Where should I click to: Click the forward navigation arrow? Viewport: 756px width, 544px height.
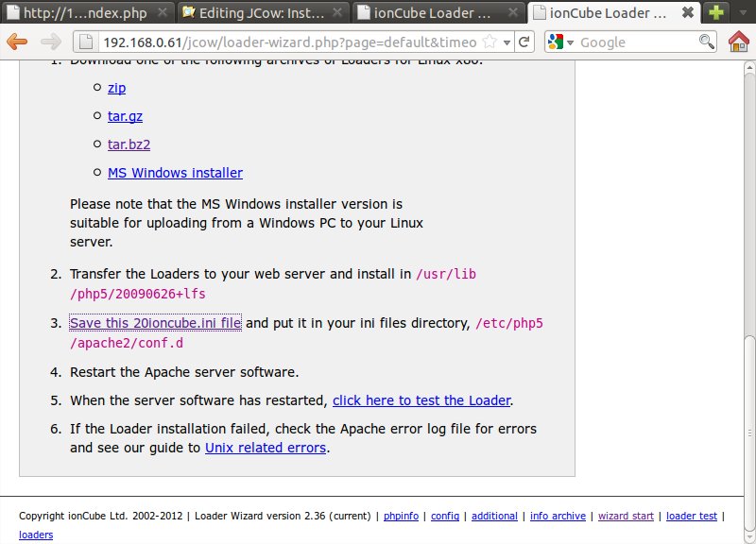tap(50, 42)
